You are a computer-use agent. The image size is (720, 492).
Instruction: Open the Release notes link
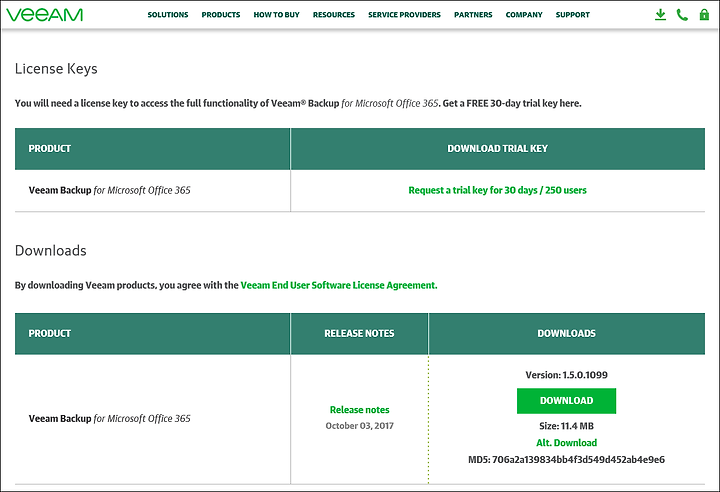point(360,410)
